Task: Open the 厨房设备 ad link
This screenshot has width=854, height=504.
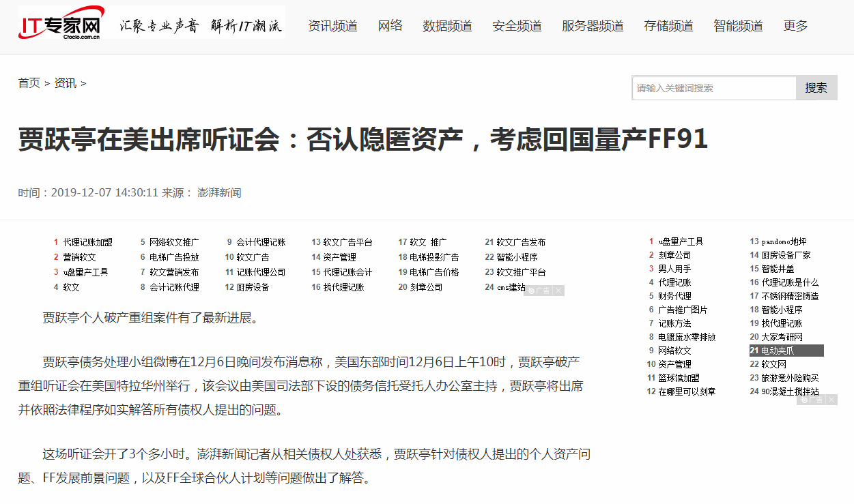Action: point(253,287)
